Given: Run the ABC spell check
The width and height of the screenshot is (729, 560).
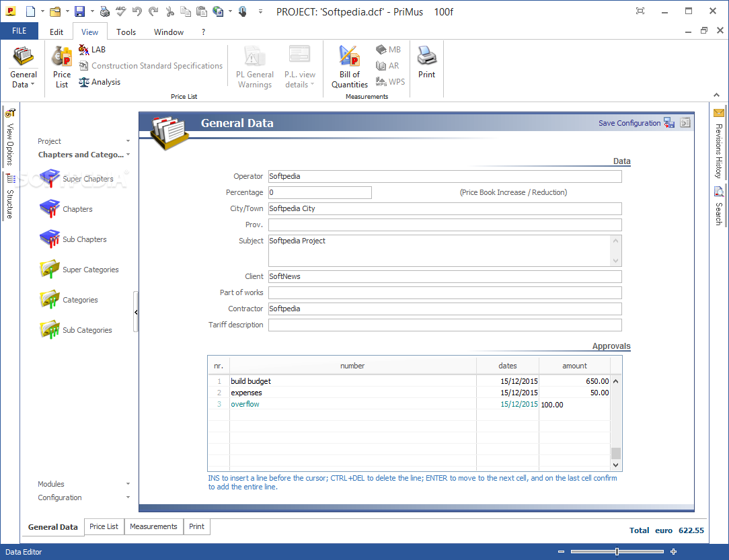Looking at the screenshot, I should (121, 11).
